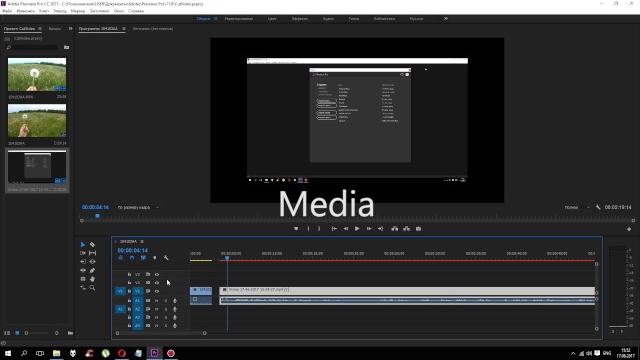The image size is (640, 360).
Task: Go to In point
Action: pyautogui.click(x=334, y=229)
